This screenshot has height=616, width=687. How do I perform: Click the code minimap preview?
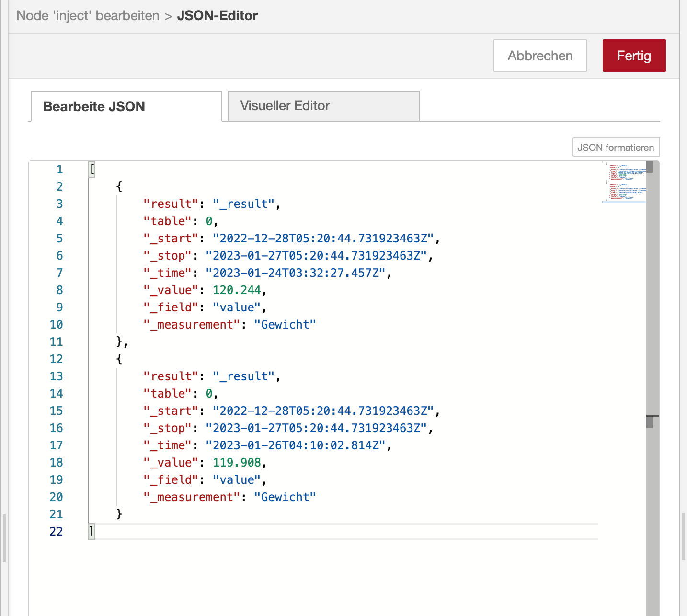click(624, 182)
